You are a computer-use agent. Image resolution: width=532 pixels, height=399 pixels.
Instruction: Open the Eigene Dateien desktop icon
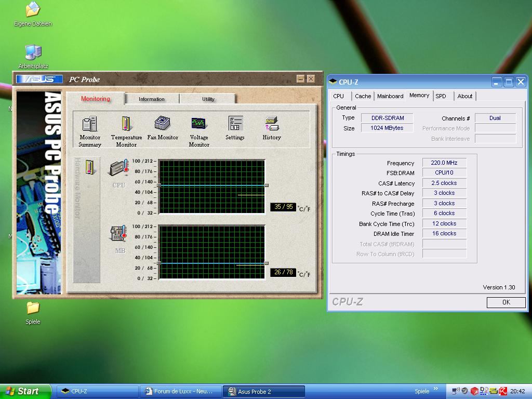33,14
